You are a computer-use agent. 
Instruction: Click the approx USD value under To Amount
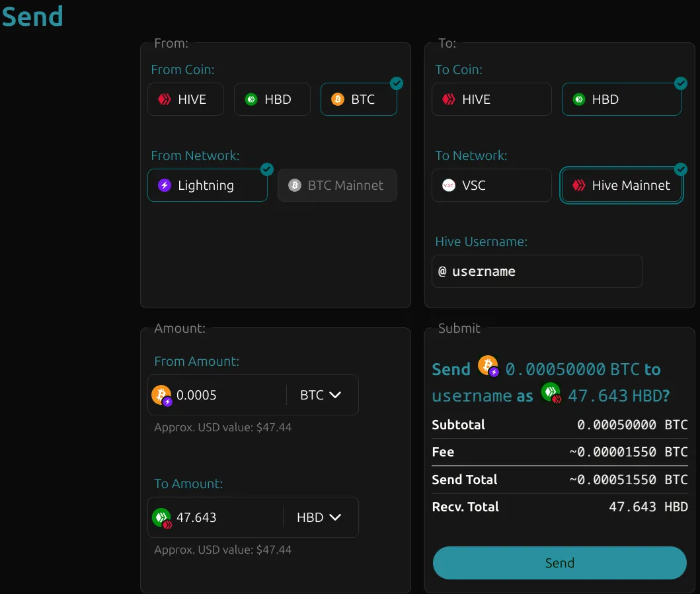point(223,550)
